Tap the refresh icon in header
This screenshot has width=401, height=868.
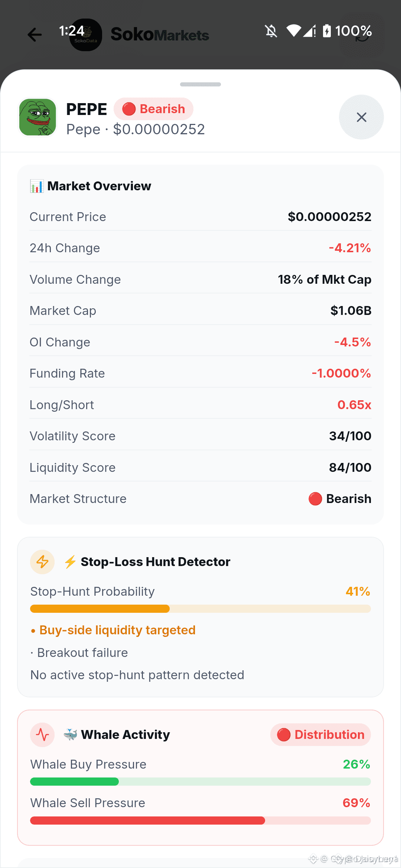(362, 35)
